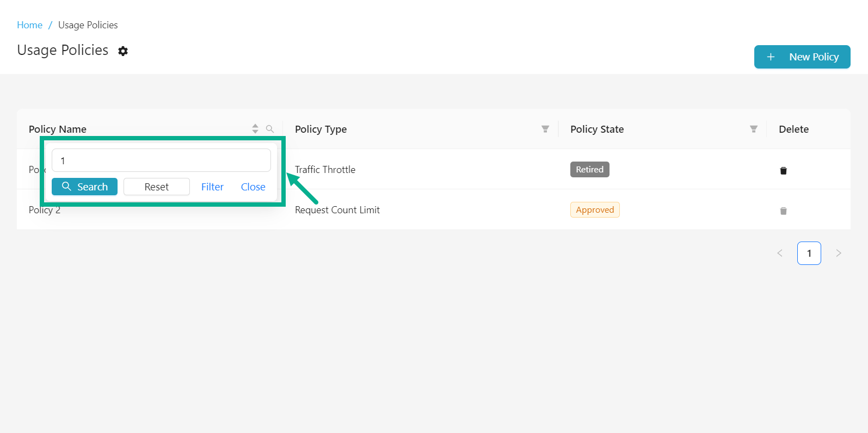
Task: Click the Approved policy state badge
Action: [x=595, y=210]
